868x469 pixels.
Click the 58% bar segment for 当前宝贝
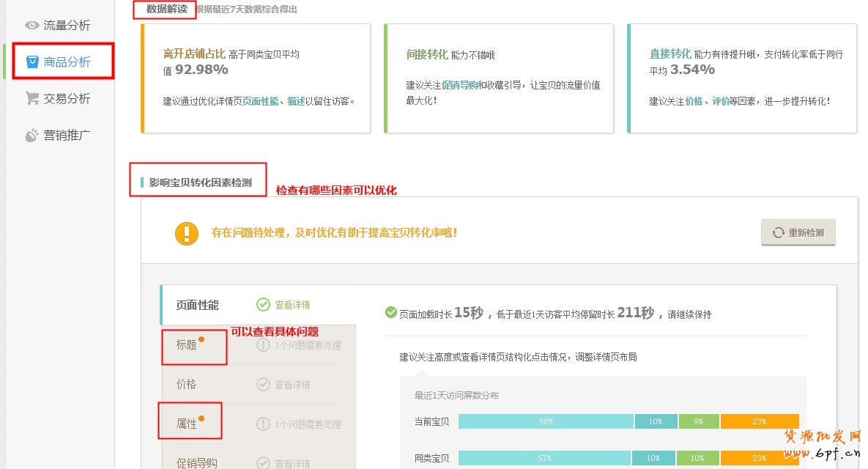[546, 421]
